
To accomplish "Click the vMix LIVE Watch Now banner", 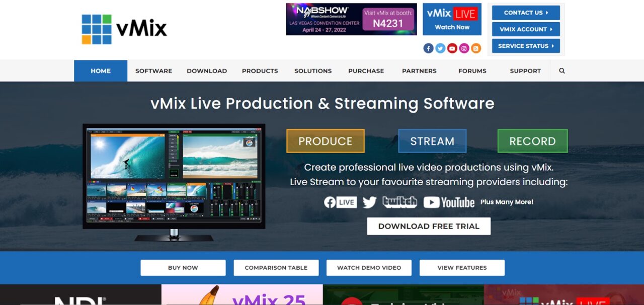I will pos(452,19).
